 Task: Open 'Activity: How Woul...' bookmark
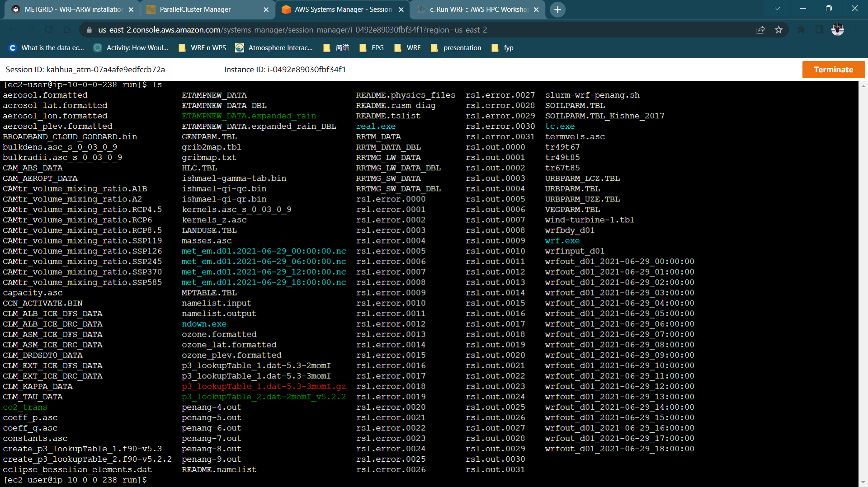(x=131, y=48)
